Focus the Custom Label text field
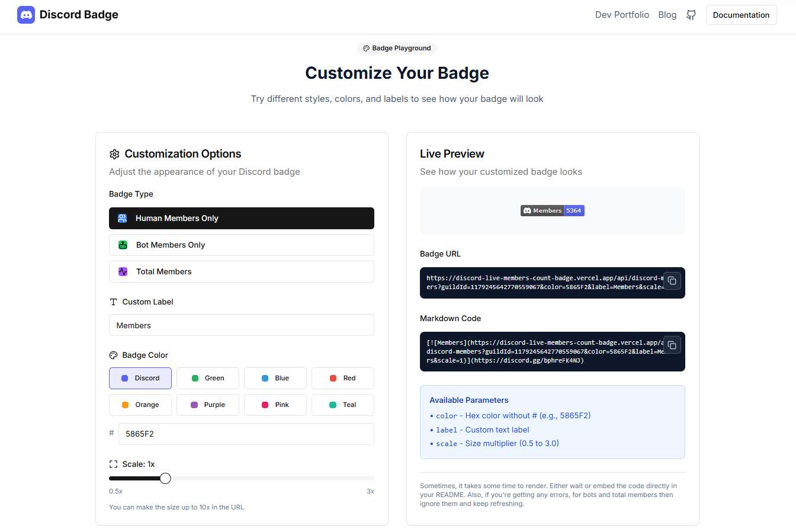Viewport: 796px width, 532px height. pyautogui.click(x=241, y=325)
